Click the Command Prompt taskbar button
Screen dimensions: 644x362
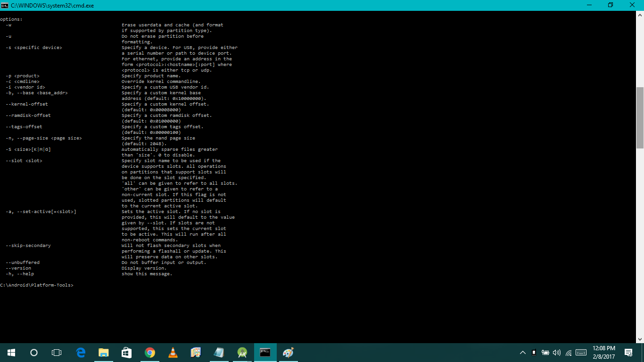coord(265,353)
